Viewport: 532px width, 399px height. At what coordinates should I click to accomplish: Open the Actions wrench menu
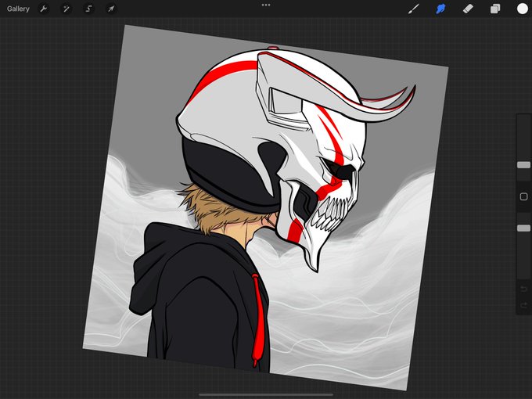click(44, 9)
